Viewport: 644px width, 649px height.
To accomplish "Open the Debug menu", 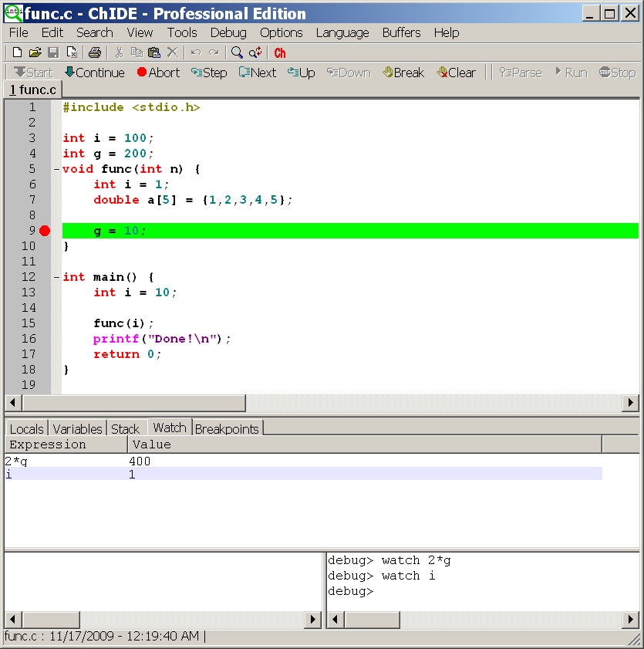I will tap(228, 32).
